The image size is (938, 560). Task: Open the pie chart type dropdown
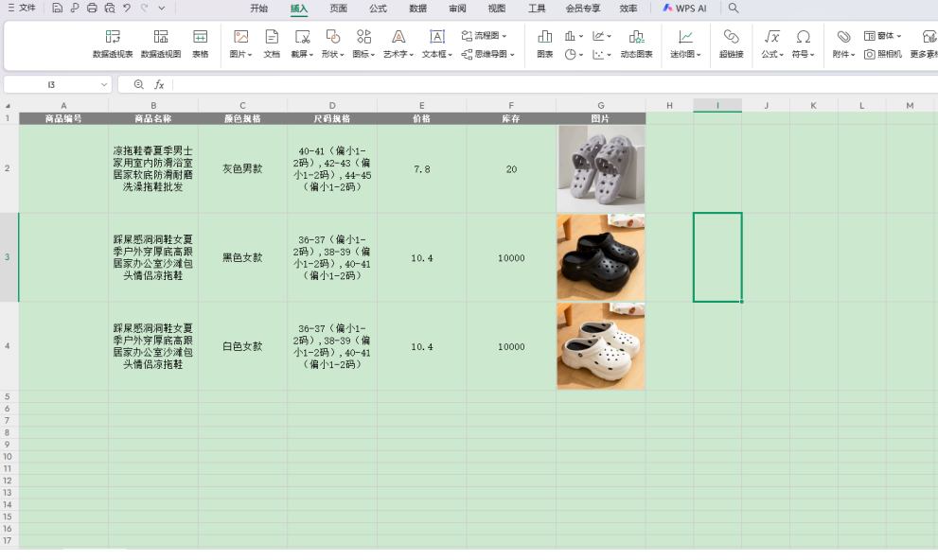coord(574,54)
